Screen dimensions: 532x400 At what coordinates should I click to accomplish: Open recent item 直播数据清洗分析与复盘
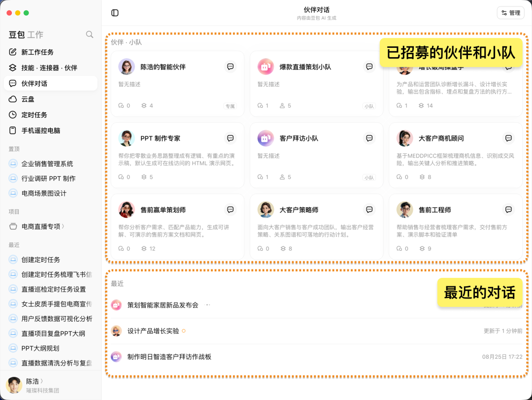click(x=51, y=363)
